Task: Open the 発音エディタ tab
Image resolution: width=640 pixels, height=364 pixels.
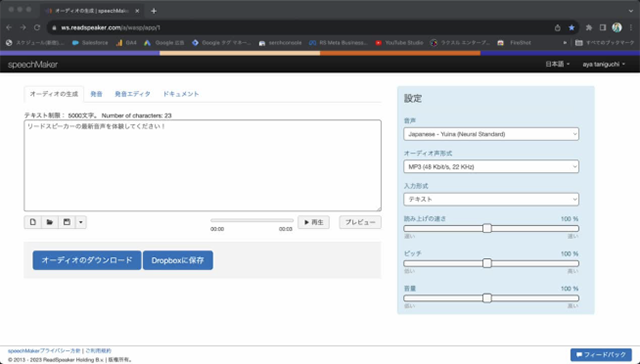Action: [x=133, y=94]
